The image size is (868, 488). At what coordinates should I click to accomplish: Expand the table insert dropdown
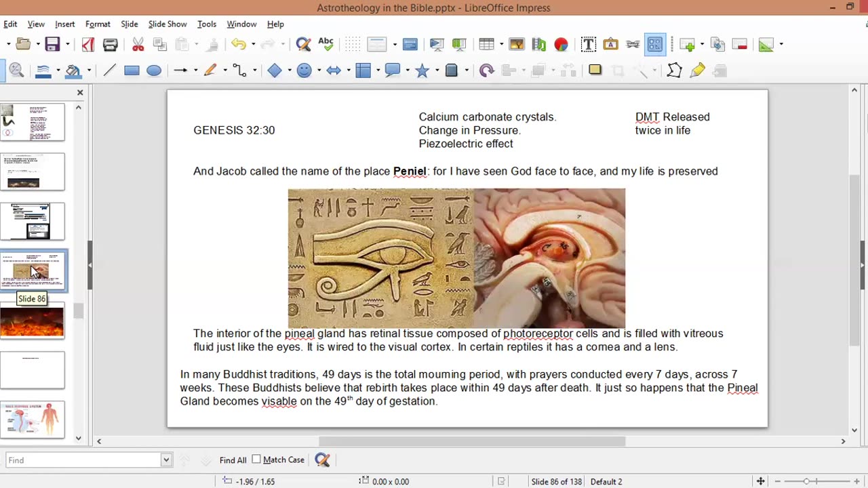coord(501,45)
